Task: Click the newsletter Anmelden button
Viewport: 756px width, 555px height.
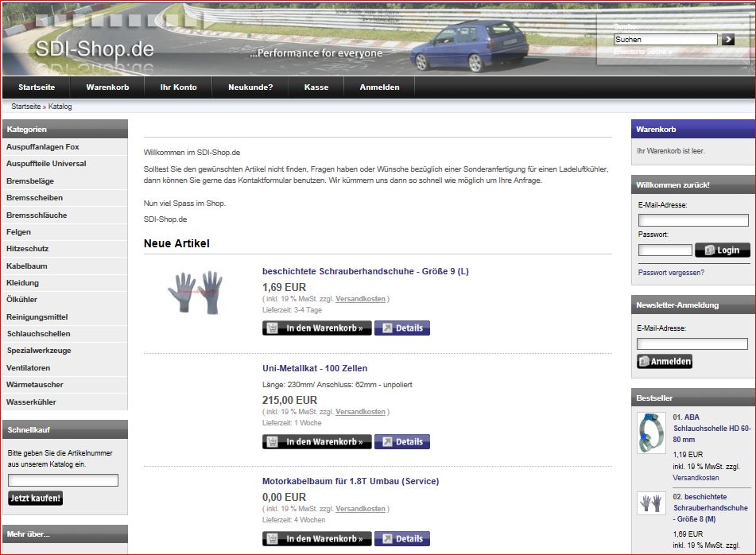Action: click(x=665, y=361)
